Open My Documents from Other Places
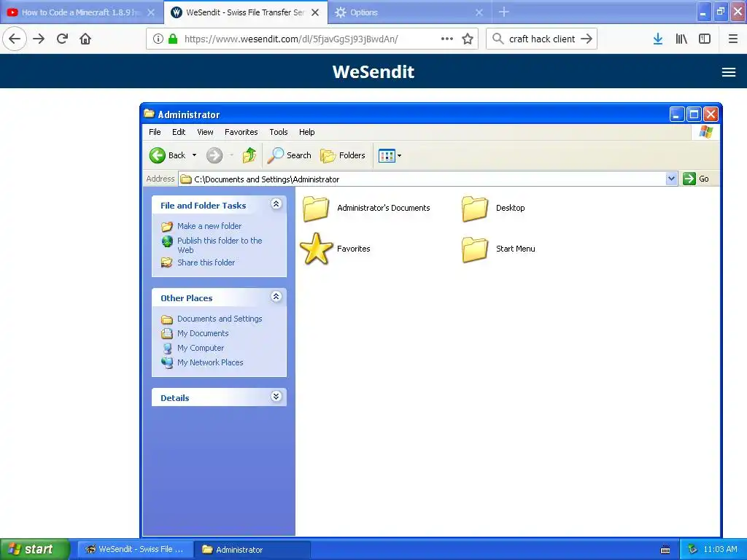This screenshot has height=560, width=747. (x=203, y=333)
